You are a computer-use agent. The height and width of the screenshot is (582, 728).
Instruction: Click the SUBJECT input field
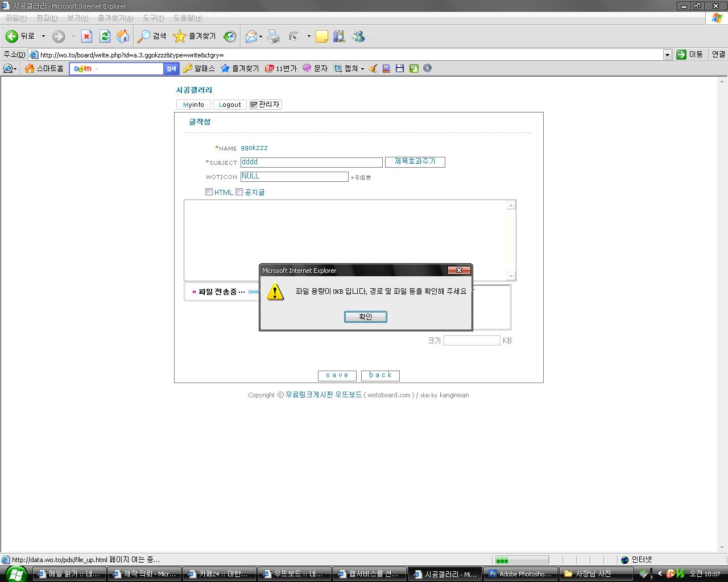(x=311, y=163)
